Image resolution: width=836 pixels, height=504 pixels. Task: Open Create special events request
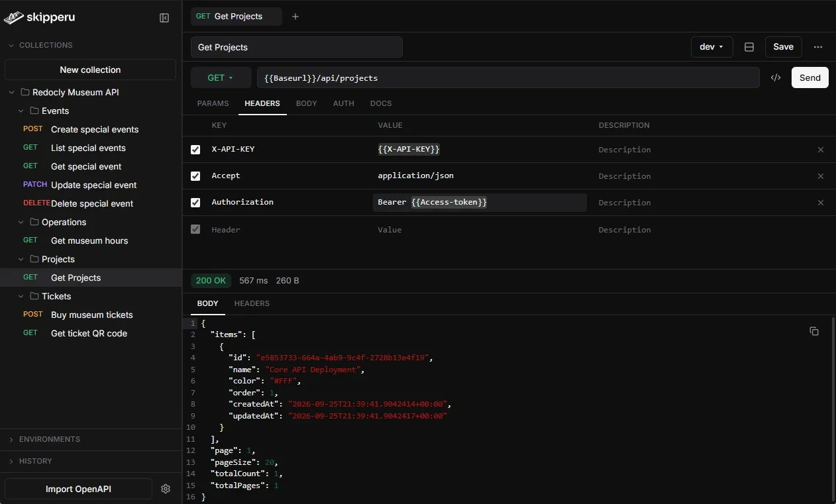(91, 129)
